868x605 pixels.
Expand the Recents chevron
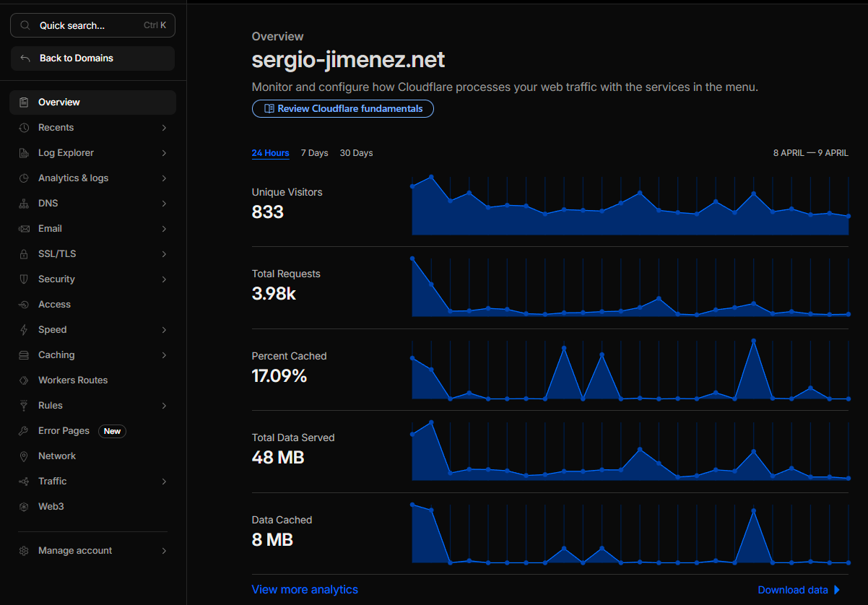click(x=164, y=128)
